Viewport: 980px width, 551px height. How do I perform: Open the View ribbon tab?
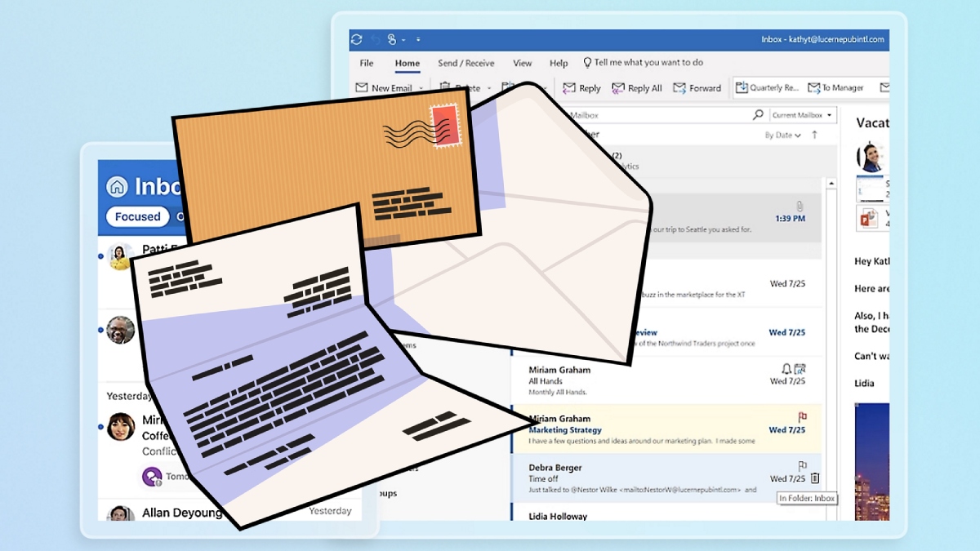click(x=522, y=63)
